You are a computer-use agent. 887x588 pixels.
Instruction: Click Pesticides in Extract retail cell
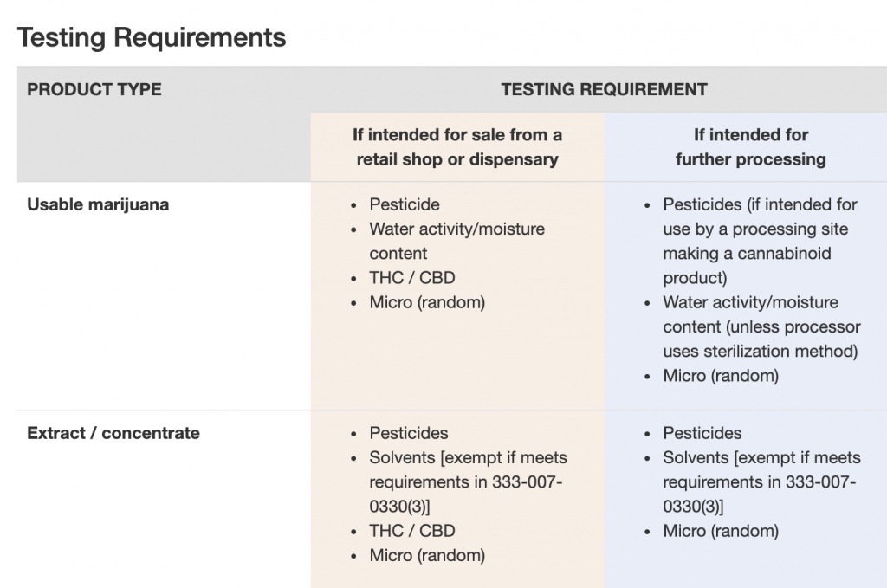[409, 433]
